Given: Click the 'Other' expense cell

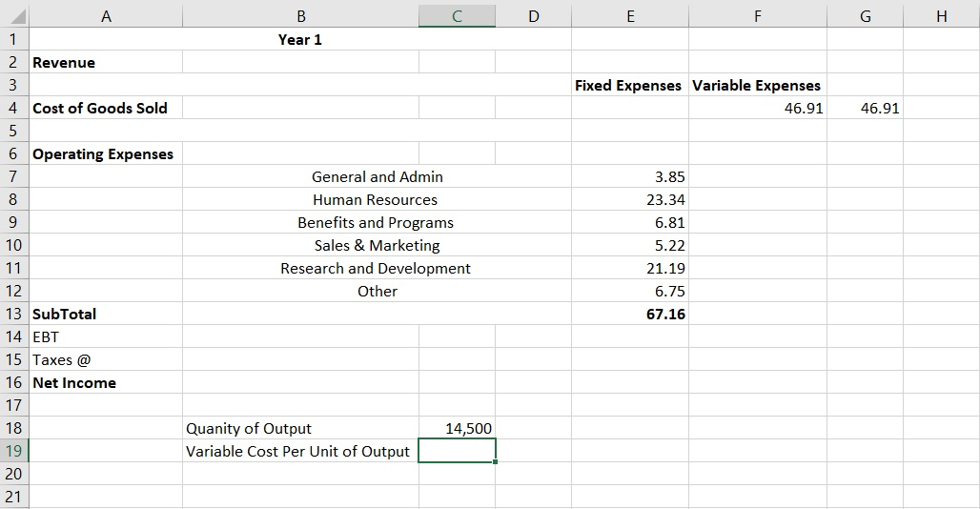Looking at the screenshot, I should point(377,291).
